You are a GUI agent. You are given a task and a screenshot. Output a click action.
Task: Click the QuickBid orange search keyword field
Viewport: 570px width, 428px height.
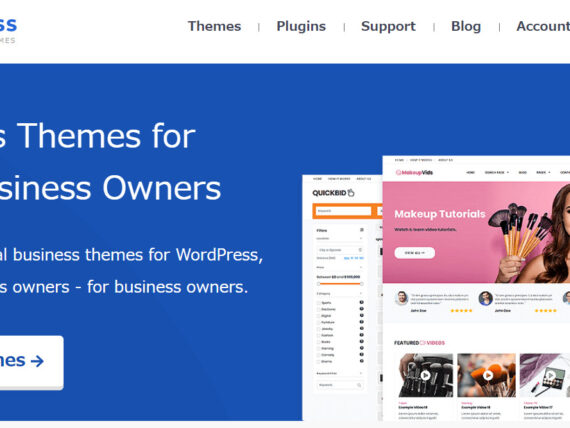[x=343, y=211]
